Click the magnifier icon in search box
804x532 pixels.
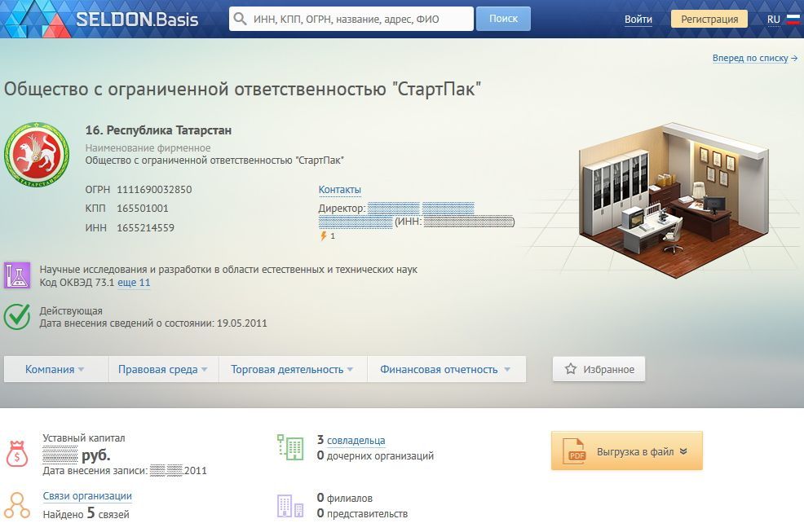click(240, 20)
